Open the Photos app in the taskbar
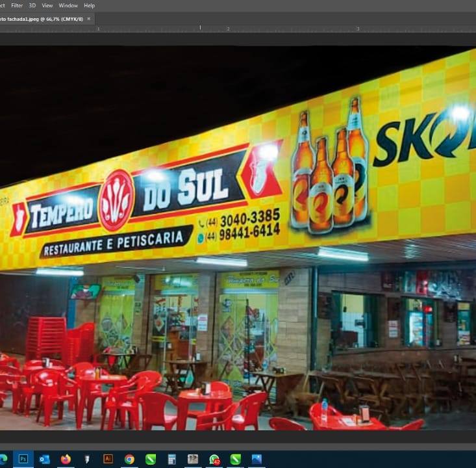Viewport: 476px width, 468px height. click(257, 459)
